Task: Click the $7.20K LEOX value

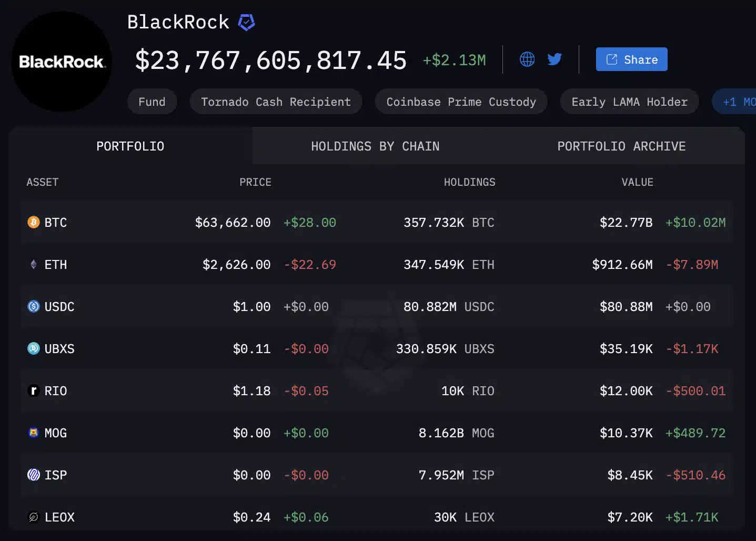Action: tap(630, 517)
